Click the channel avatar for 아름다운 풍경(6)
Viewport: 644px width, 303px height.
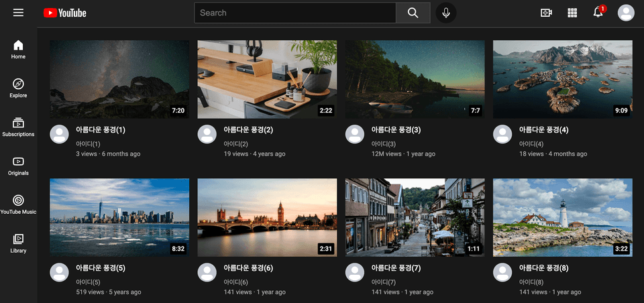tap(207, 272)
